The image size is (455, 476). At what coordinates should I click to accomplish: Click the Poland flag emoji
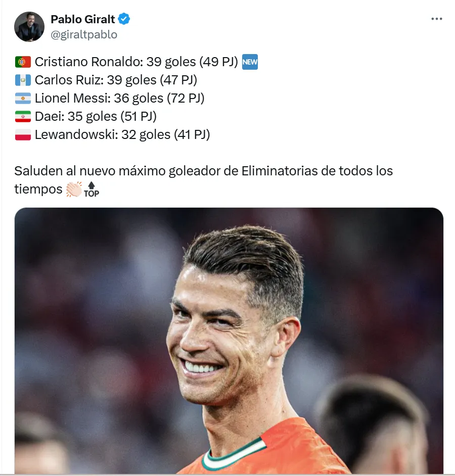click(23, 135)
